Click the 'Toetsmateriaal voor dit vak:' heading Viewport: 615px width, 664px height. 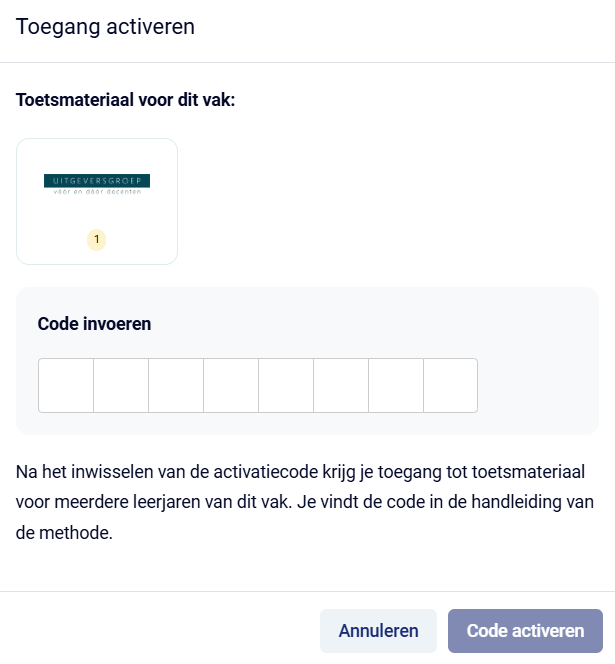(x=126, y=101)
